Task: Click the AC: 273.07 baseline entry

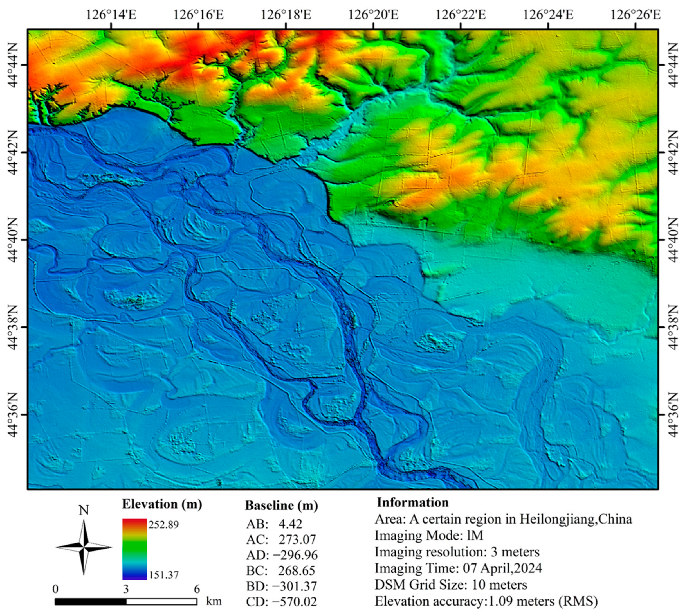Action: click(x=281, y=540)
